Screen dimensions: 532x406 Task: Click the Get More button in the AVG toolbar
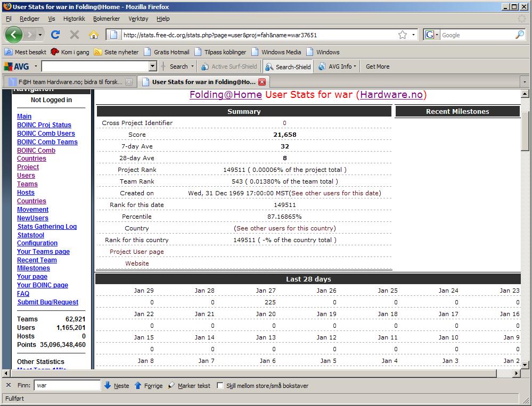tap(377, 67)
